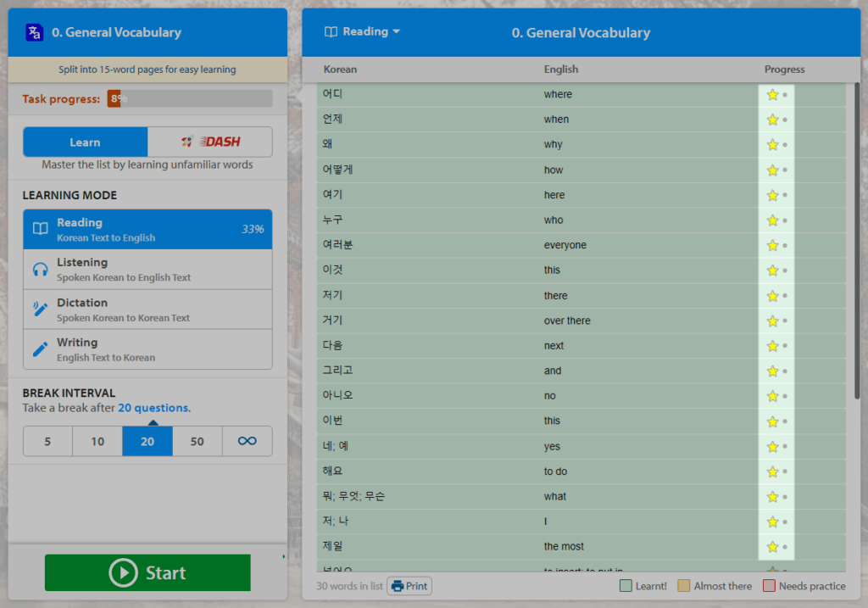Click the Korean word 어떻게
The height and width of the screenshot is (608, 868).
337,170
